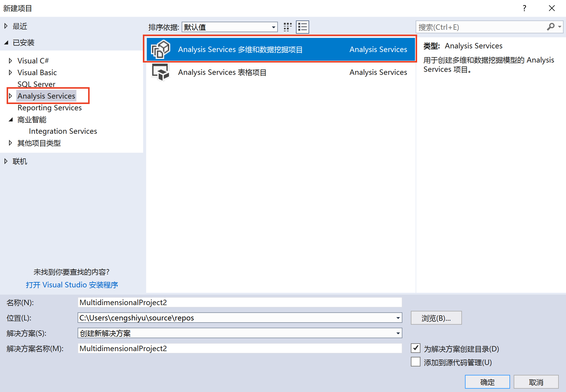This screenshot has width=566, height=392.
Task: Toggle create directory for solution checkbox
Action: [416, 348]
